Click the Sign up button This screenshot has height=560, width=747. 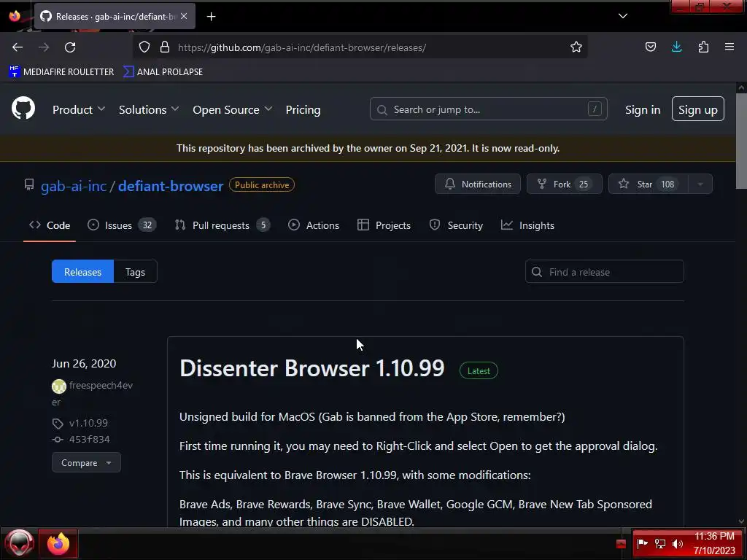click(698, 109)
